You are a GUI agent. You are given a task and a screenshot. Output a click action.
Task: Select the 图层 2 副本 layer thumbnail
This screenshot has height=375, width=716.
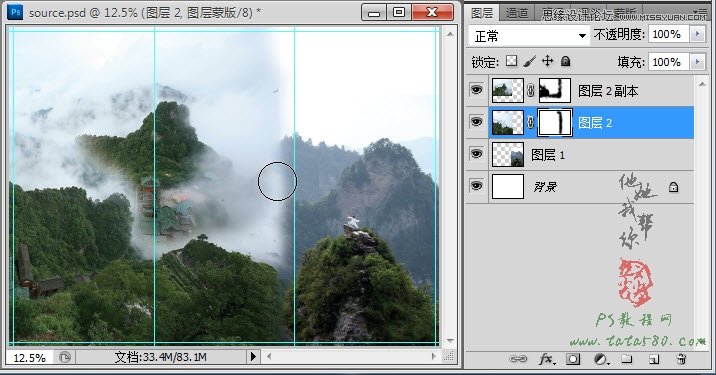pos(507,90)
